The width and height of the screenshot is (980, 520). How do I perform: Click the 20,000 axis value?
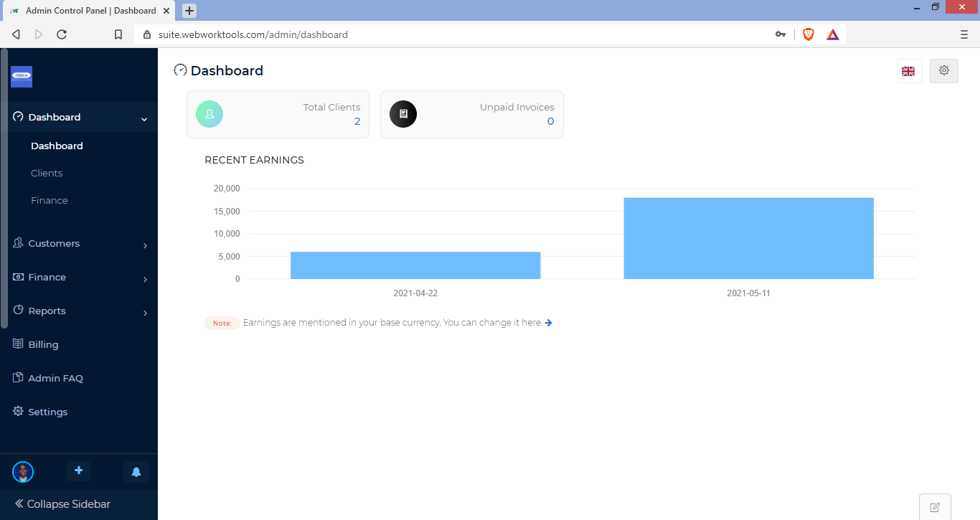[x=227, y=189]
